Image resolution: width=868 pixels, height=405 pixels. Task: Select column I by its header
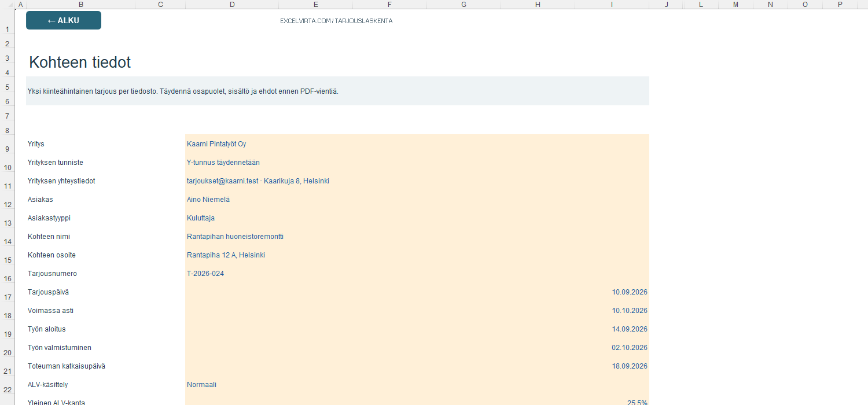click(612, 5)
